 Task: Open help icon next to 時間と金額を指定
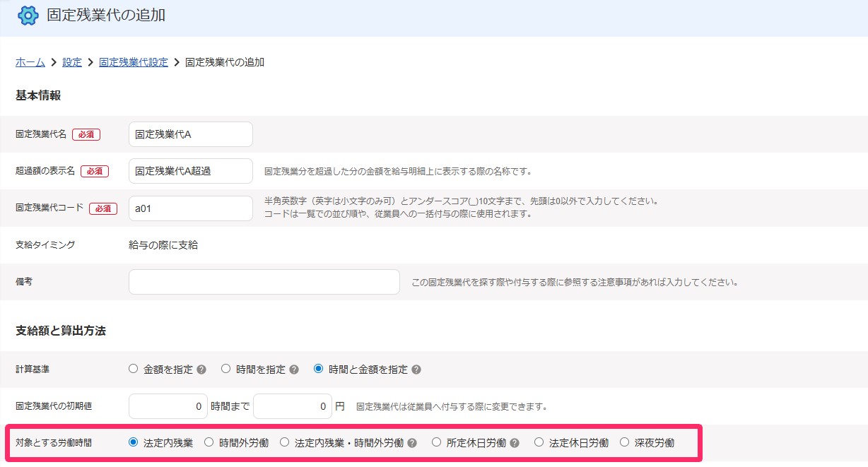[x=416, y=370]
